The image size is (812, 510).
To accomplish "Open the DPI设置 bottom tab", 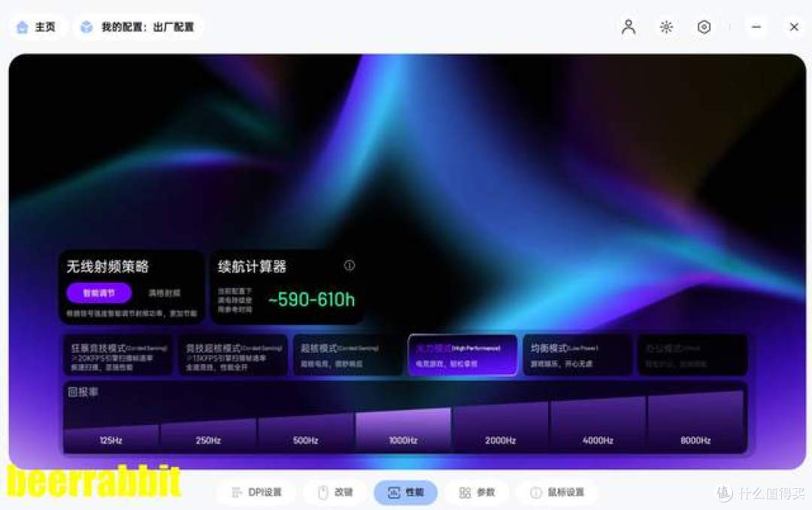I will pos(256,493).
